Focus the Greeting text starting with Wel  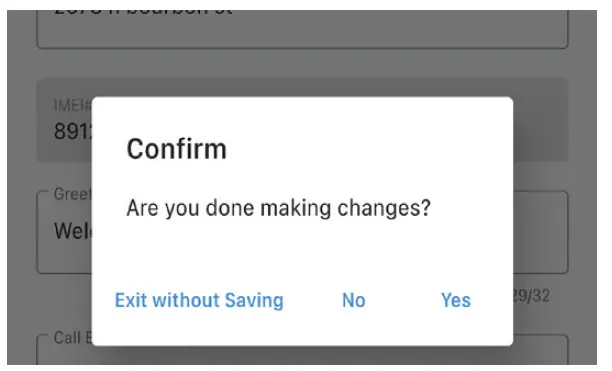73,230
